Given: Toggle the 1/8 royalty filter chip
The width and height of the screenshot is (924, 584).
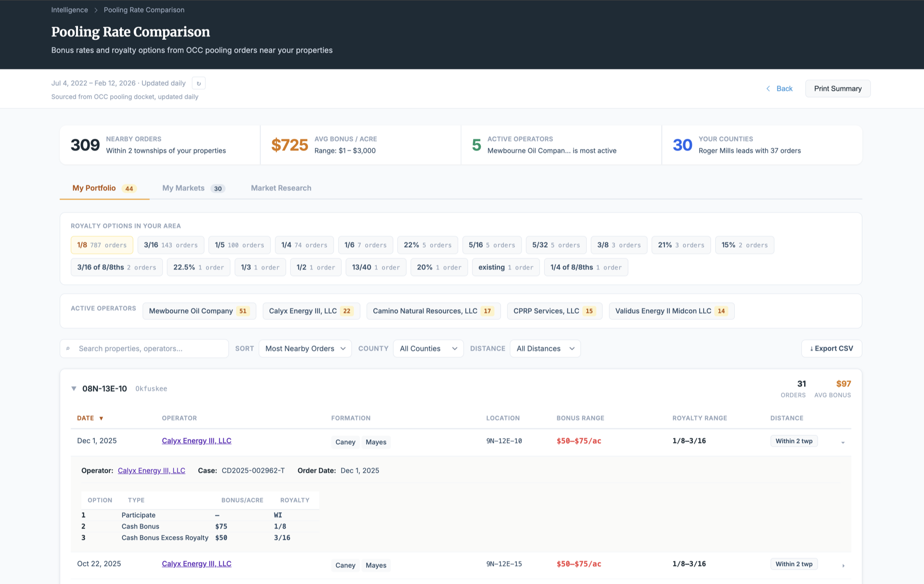Looking at the screenshot, I should point(102,245).
